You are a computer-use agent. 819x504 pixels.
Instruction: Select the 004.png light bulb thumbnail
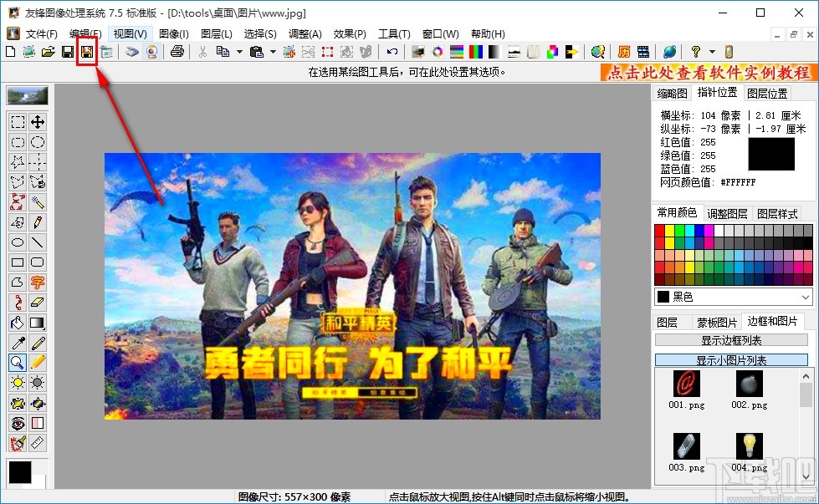pos(749,452)
